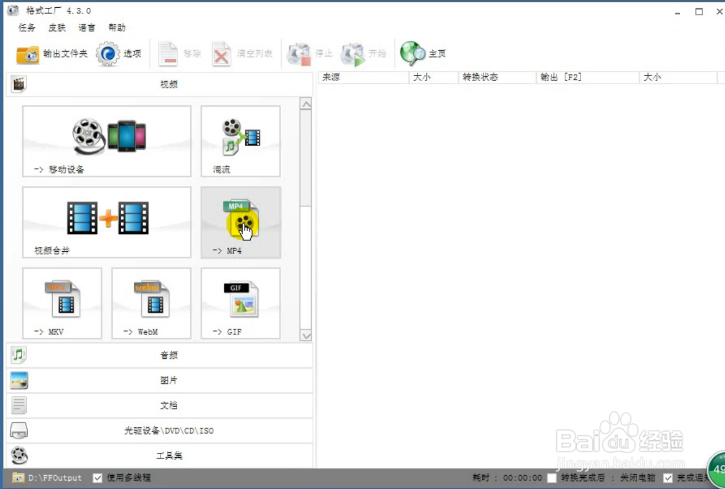Choose the -> WebM format tile
The width and height of the screenshot is (725, 489).
click(151, 303)
